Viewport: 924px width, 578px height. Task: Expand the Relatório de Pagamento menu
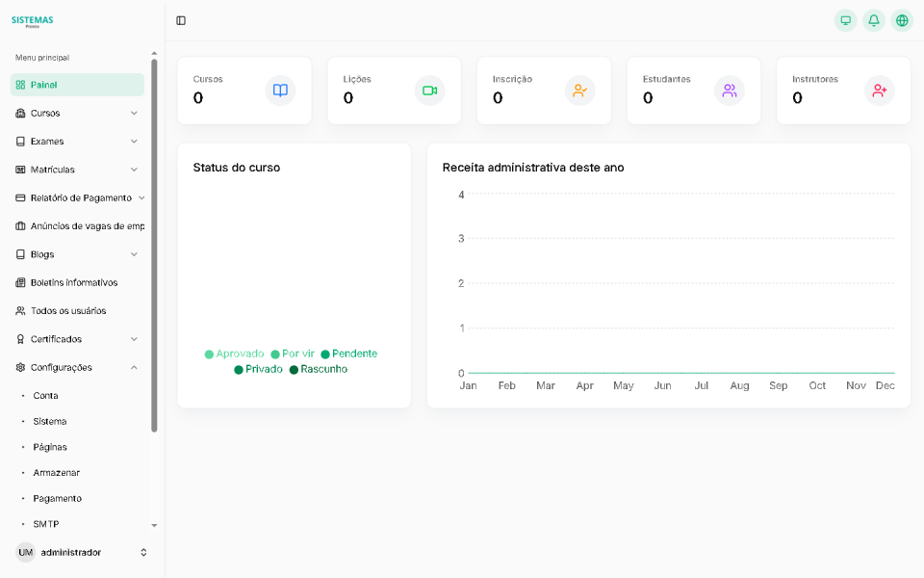tap(77, 197)
